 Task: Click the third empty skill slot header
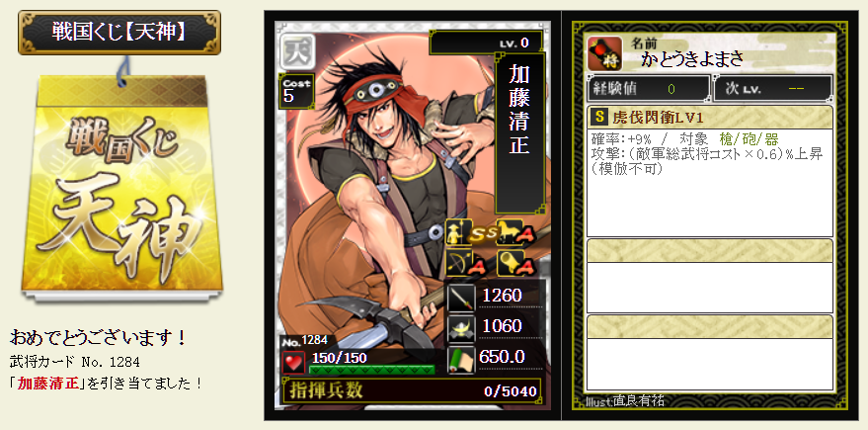pyautogui.click(x=710, y=326)
